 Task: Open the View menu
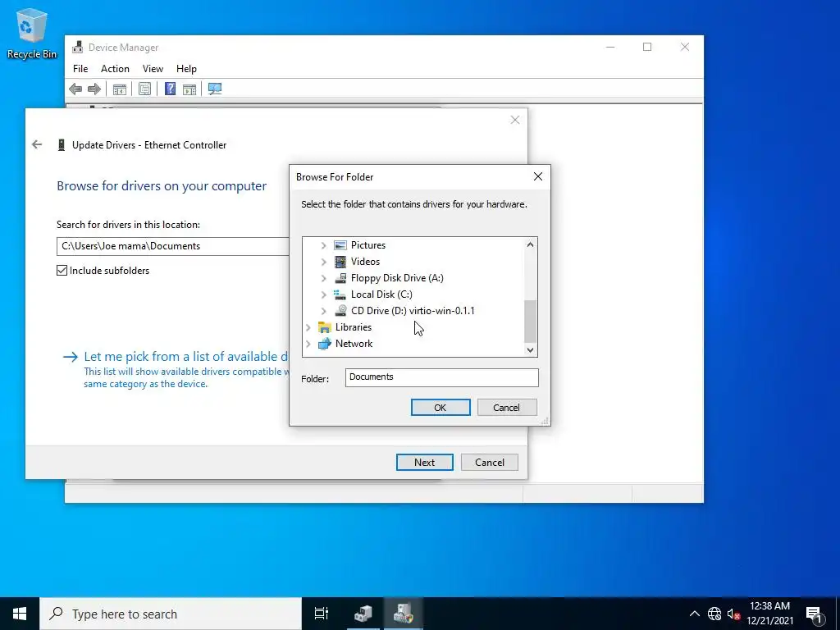tap(153, 69)
